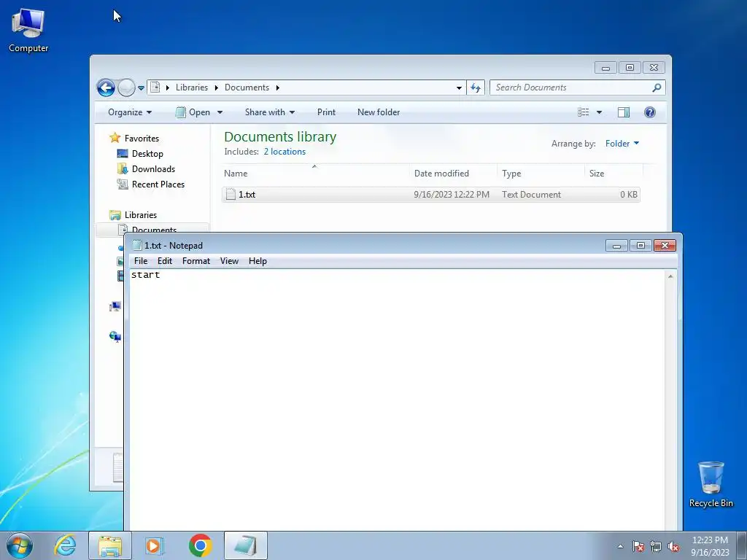Open Notepad's View menu

(x=229, y=261)
